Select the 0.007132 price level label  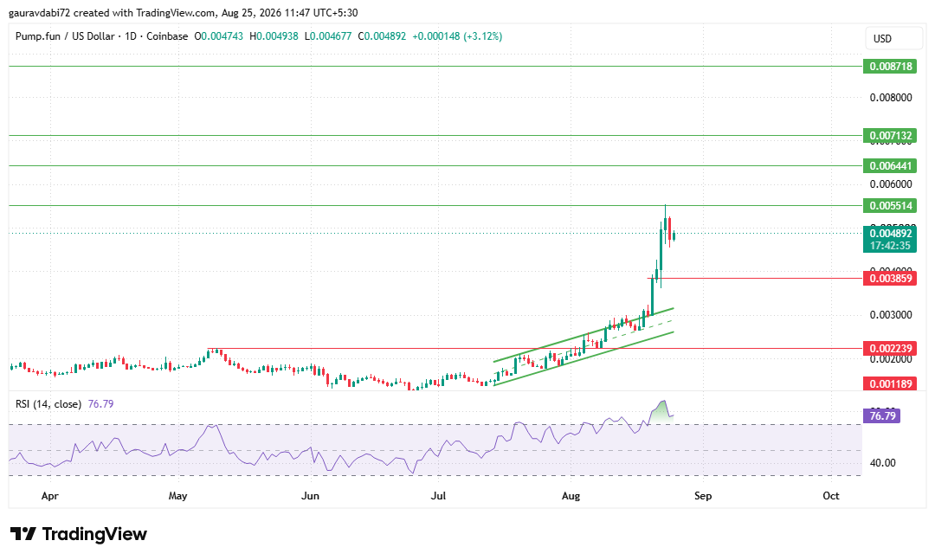[x=890, y=135]
